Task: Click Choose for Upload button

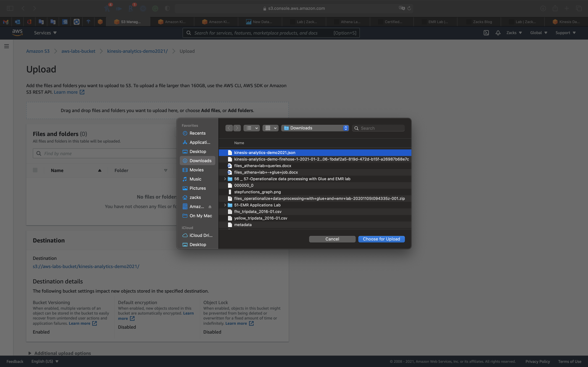Action: coord(381,239)
